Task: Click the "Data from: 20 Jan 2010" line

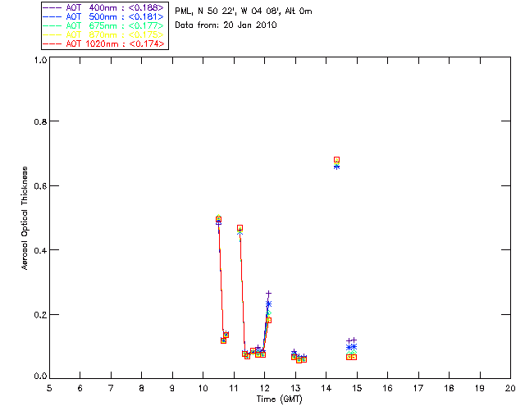Action: (x=226, y=25)
